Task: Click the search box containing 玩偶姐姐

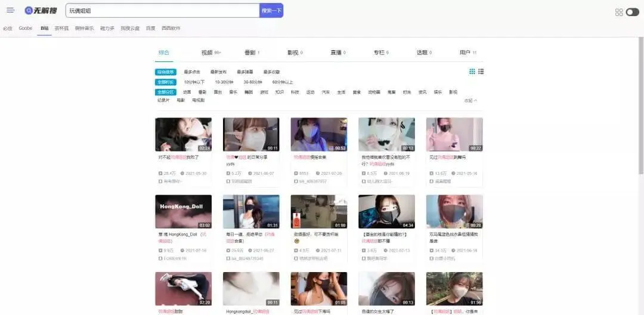Action: pyautogui.click(x=163, y=11)
